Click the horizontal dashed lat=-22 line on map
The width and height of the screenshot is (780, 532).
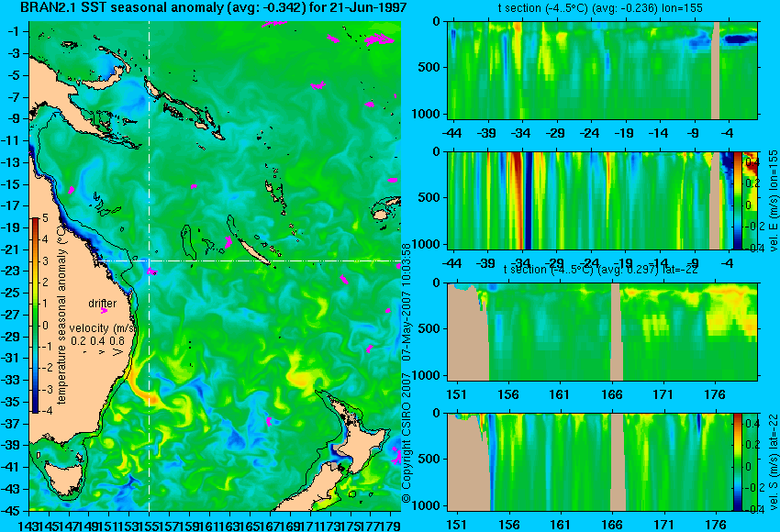pos(249,260)
